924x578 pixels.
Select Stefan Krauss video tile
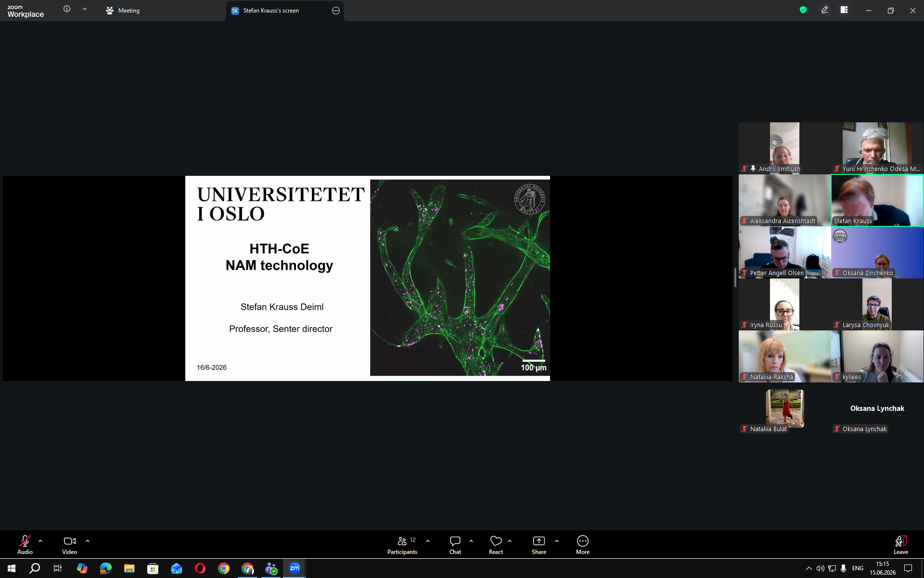[x=877, y=200]
